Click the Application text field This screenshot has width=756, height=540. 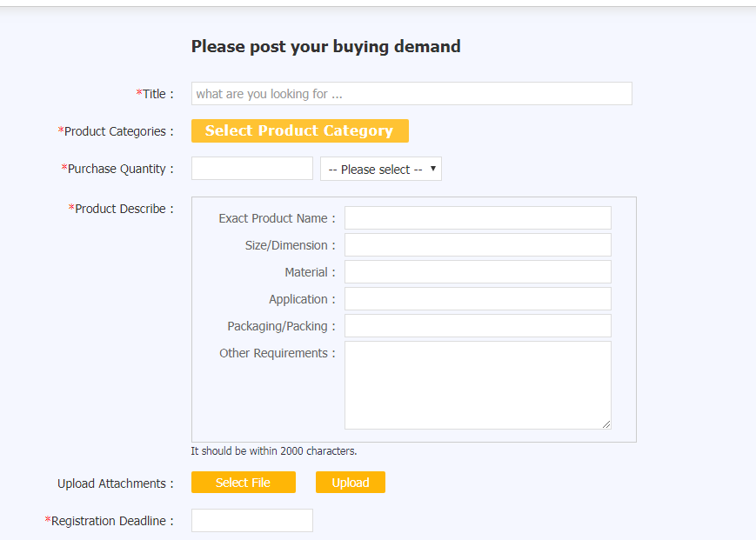click(478, 299)
